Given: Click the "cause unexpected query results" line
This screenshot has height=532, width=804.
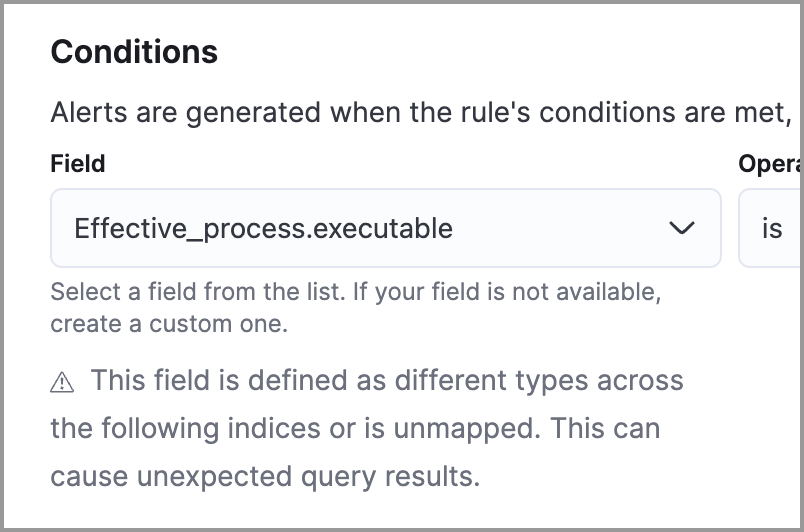Looking at the screenshot, I should (265, 475).
